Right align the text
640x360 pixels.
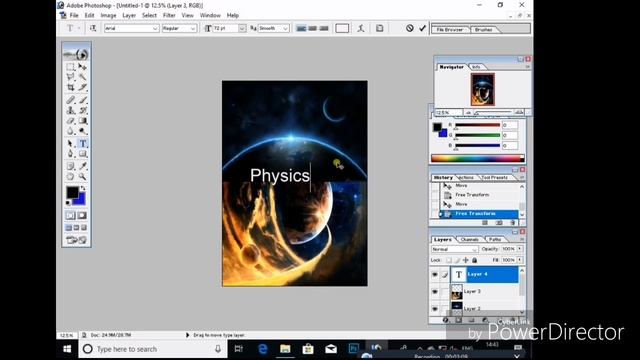point(324,28)
